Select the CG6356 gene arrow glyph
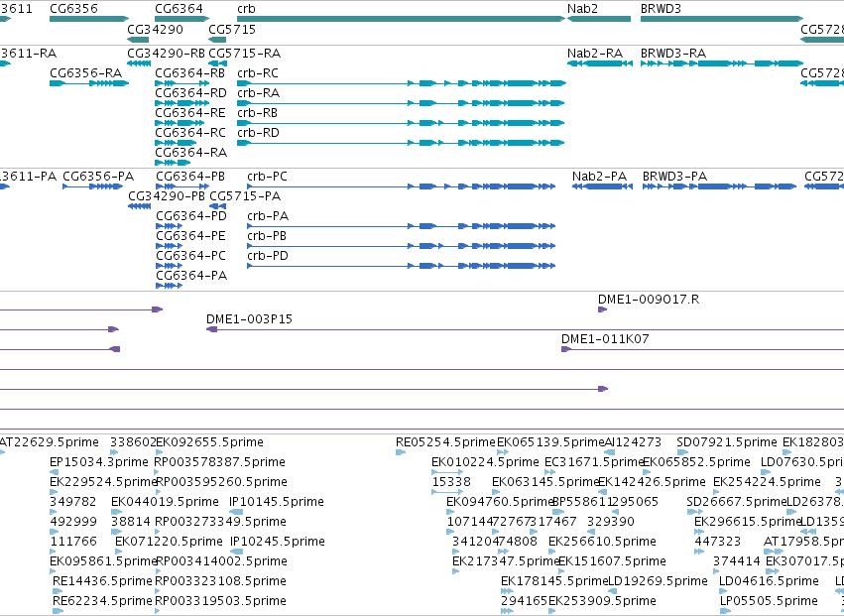Viewport: 844px width, 616px height. pyautogui.click(x=89, y=19)
